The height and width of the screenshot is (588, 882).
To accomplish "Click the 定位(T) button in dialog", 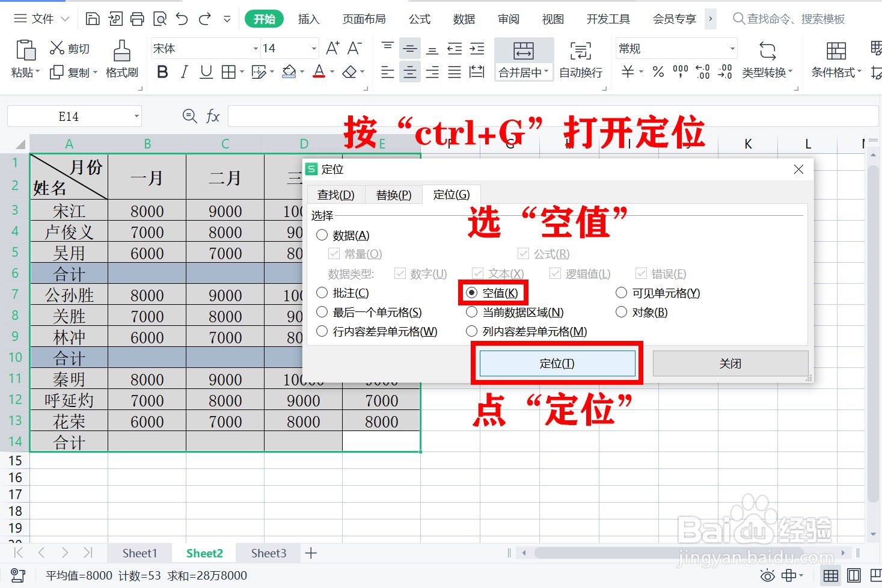I will tap(557, 363).
